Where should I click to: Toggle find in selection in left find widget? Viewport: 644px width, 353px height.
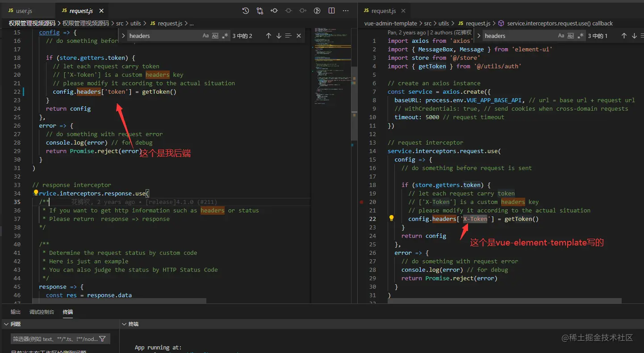289,36
